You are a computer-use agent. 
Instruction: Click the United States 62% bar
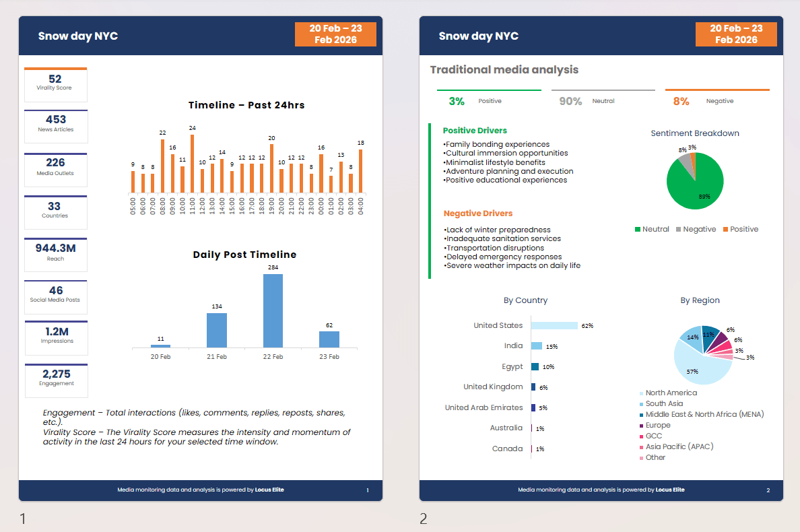554,325
